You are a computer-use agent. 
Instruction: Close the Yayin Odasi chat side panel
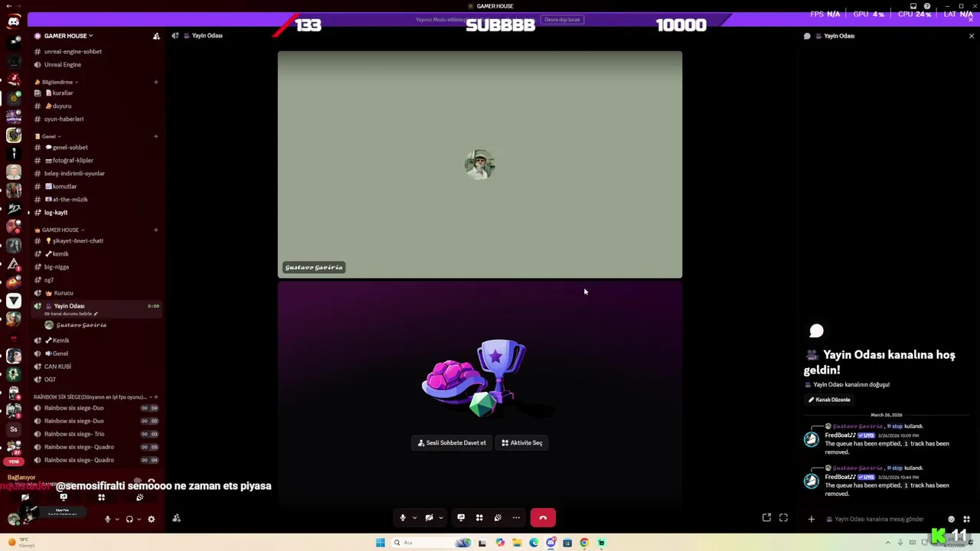[x=972, y=36]
